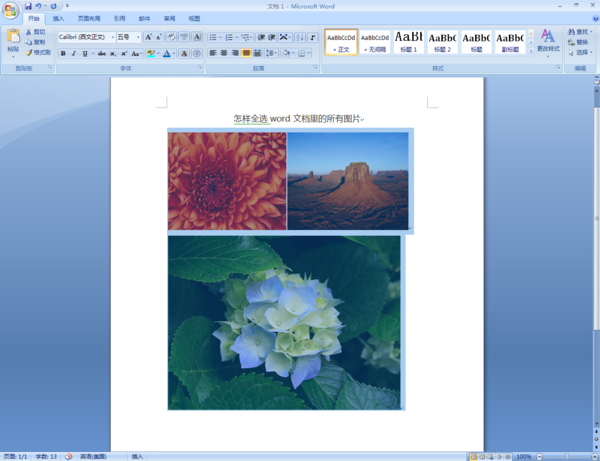The image size is (600, 461).
Task: Open 查找 find
Action: coord(580,32)
